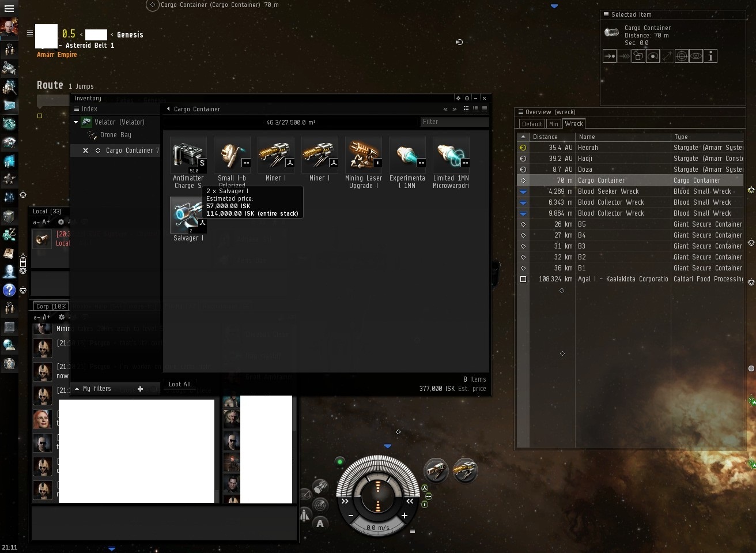
Task: Click the speed gauge showing 0.0 m/s
Action: point(378,528)
